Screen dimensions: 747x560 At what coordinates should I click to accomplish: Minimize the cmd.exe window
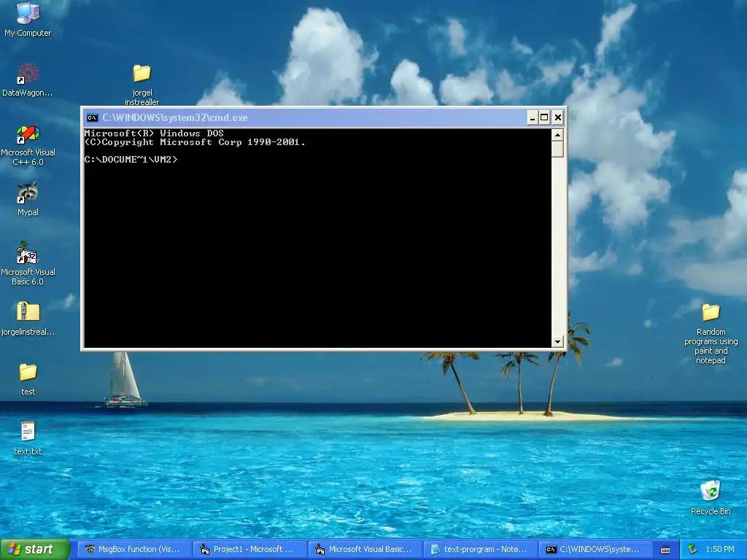(x=533, y=117)
